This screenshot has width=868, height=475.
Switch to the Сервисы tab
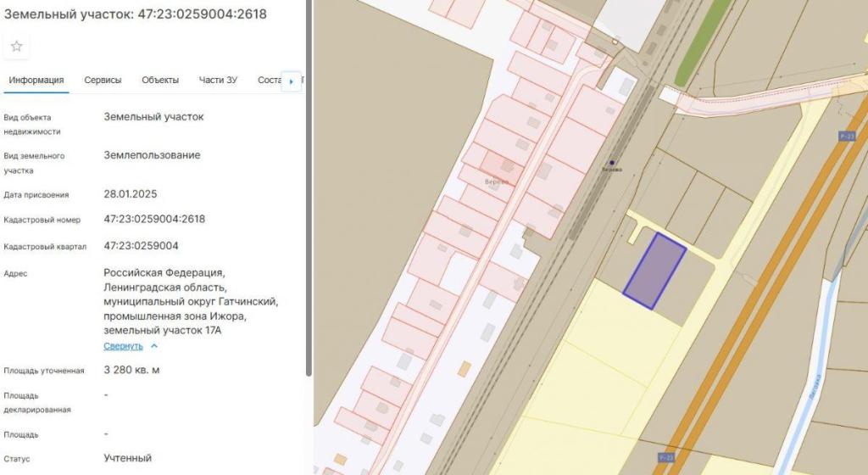pos(103,81)
